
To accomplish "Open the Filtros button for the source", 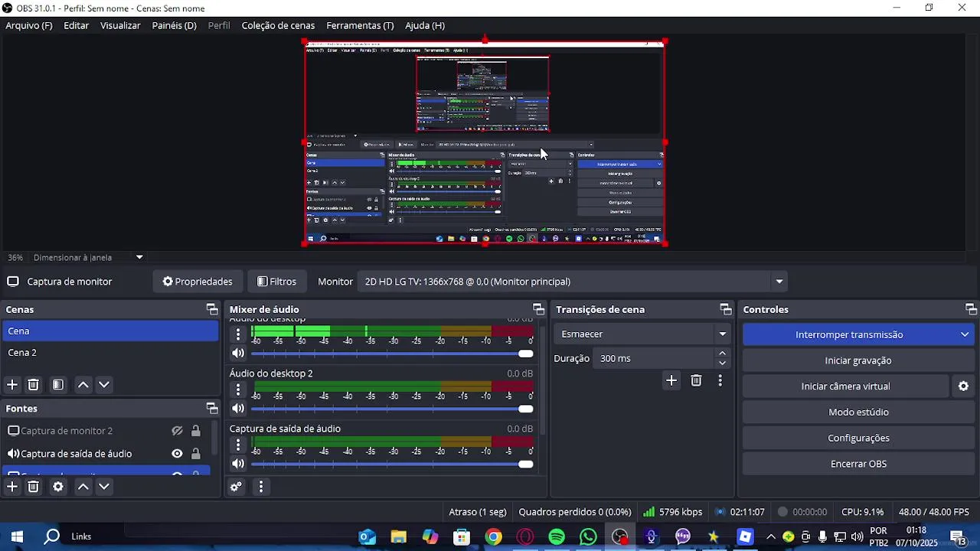I will pos(276,282).
